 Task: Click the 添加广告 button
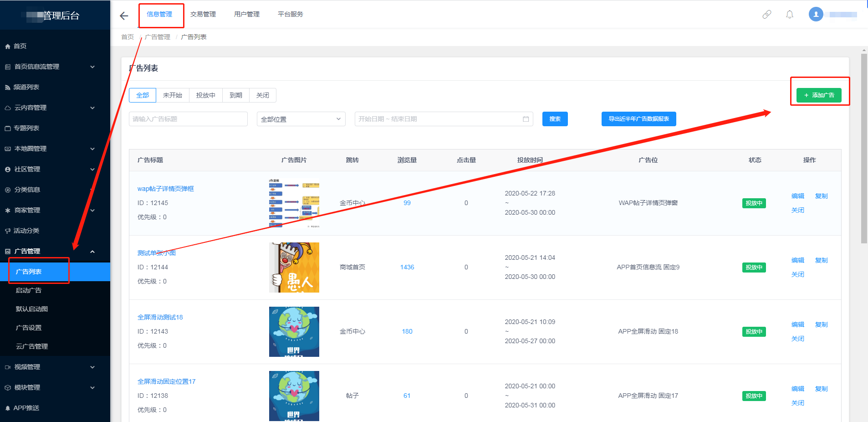point(819,95)
